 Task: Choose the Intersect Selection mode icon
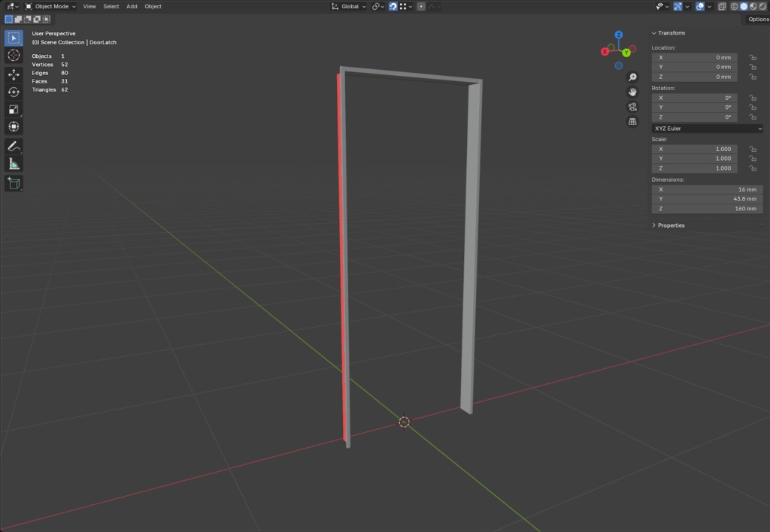click(46, 19)
